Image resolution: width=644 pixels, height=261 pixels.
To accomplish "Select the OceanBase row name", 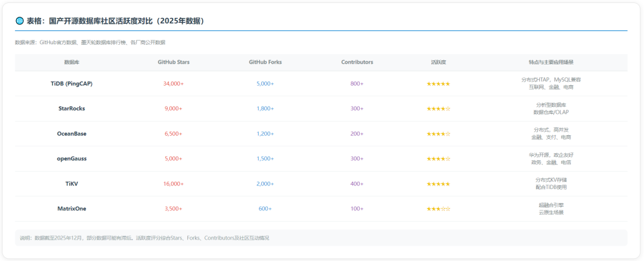I will tap(72, 134).
